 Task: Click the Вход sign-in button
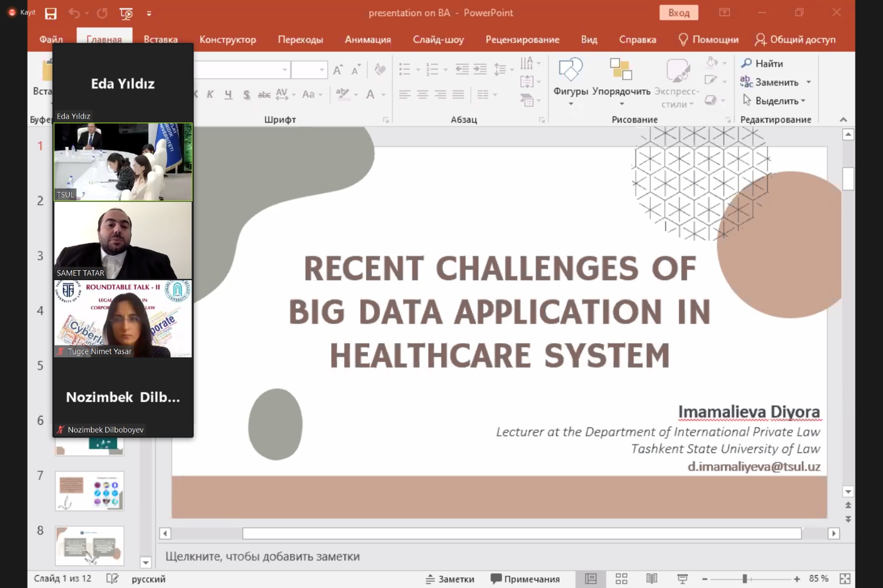coord(678,13)
